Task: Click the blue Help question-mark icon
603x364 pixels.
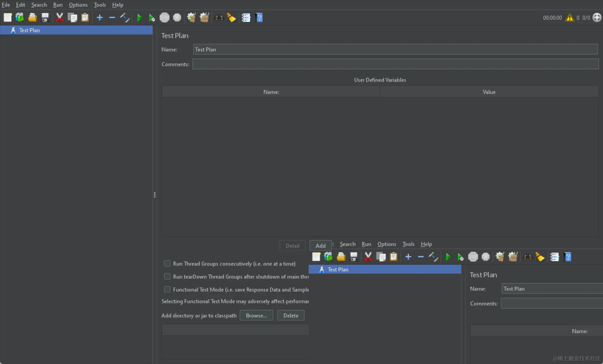Action: tap(259, 18)
